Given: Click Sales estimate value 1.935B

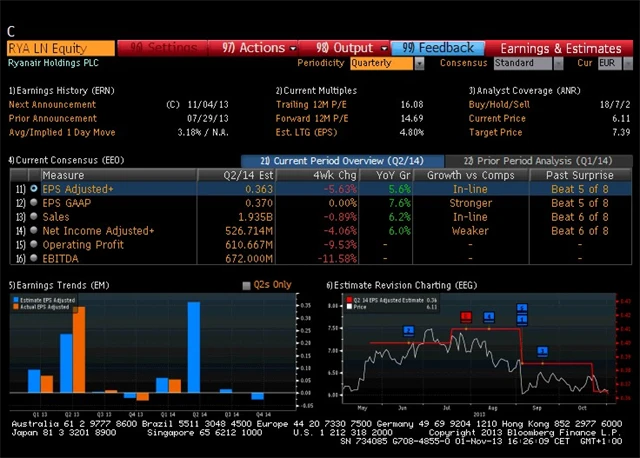Looking at the screenshot, I should coord(256,217).
